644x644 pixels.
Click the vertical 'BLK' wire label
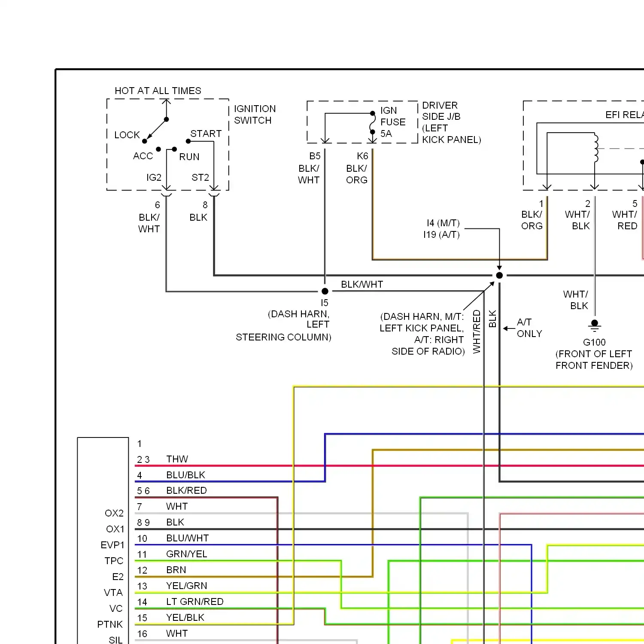(x=493, y=319)
